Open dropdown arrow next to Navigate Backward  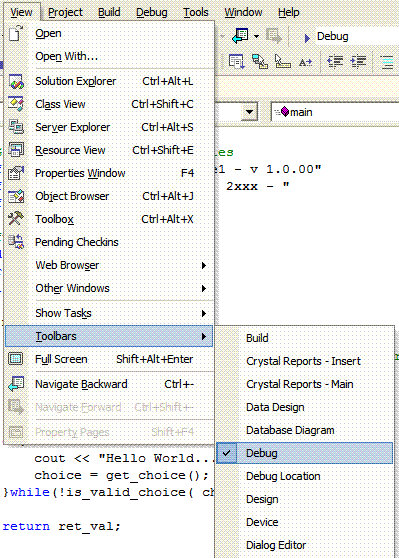256,36
